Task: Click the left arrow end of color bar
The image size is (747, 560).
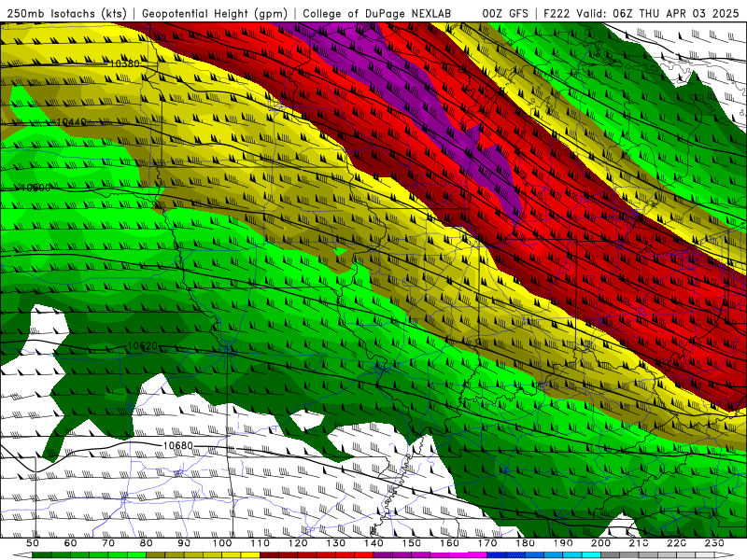Action: pos(22,554)
